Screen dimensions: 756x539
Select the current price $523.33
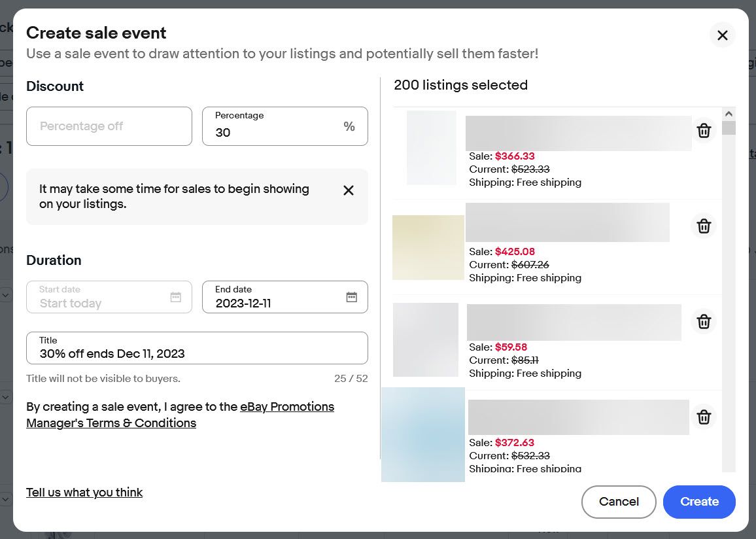(x=530, y=169)
